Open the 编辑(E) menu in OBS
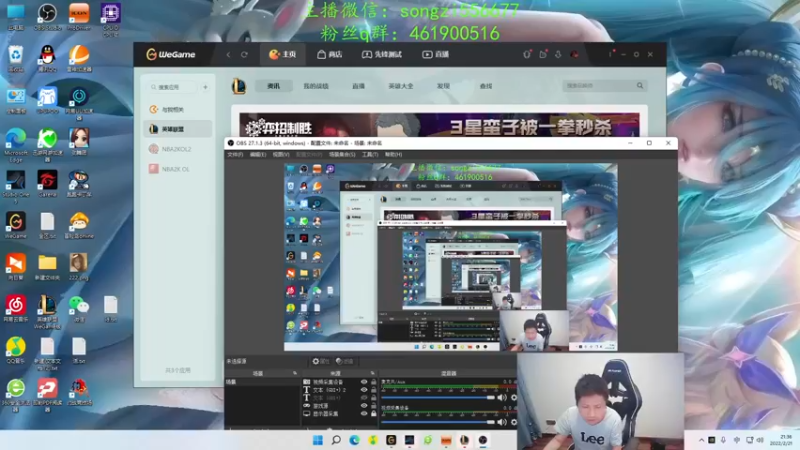 (258, 155)
